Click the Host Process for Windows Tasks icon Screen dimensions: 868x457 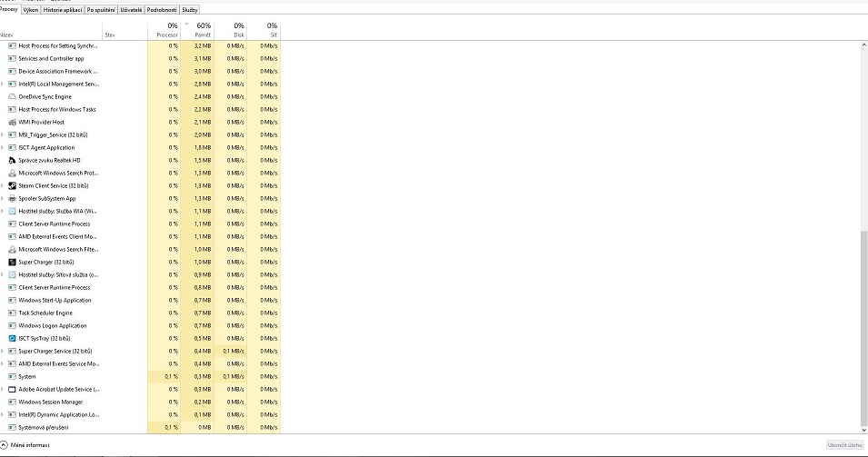pos(12,110)
